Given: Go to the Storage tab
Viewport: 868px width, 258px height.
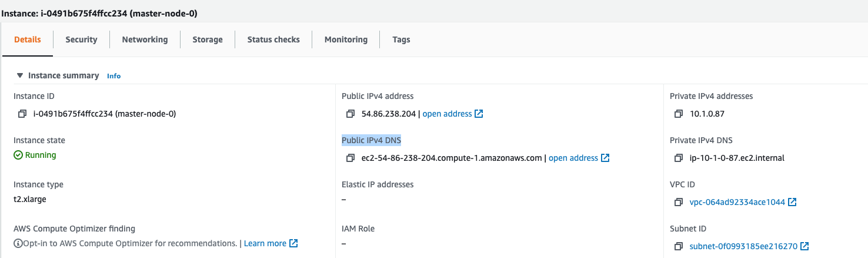Looking at the screenshot, I should point(208,39).
